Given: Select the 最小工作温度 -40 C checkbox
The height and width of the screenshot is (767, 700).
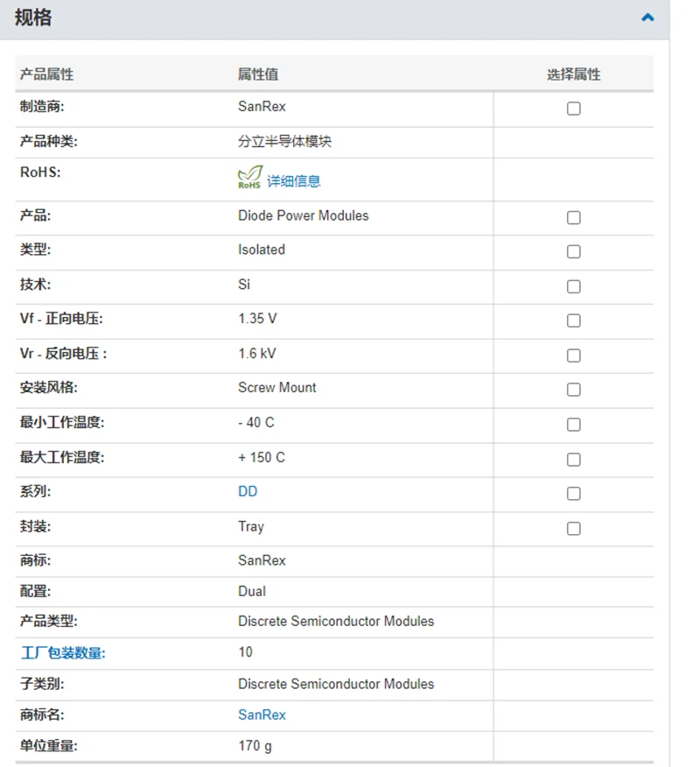Looking at the screenshot, I should click(573, 425).
